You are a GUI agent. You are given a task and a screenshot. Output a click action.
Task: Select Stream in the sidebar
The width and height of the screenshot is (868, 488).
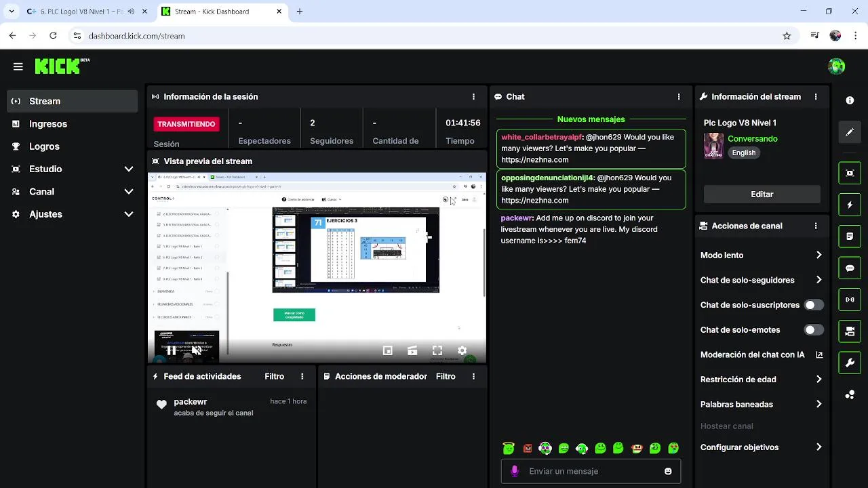pos(72,101)
